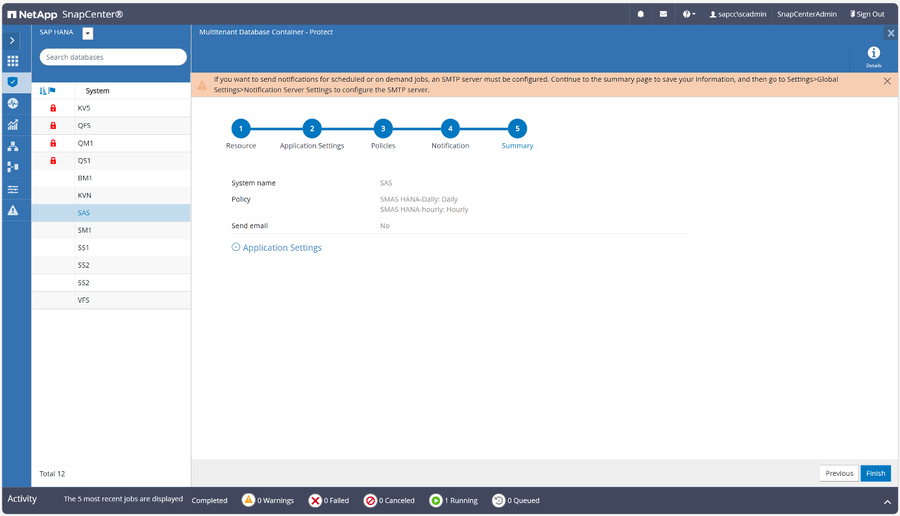Go to step 5 Summary
900x516 pixels.
click(517, 129)
